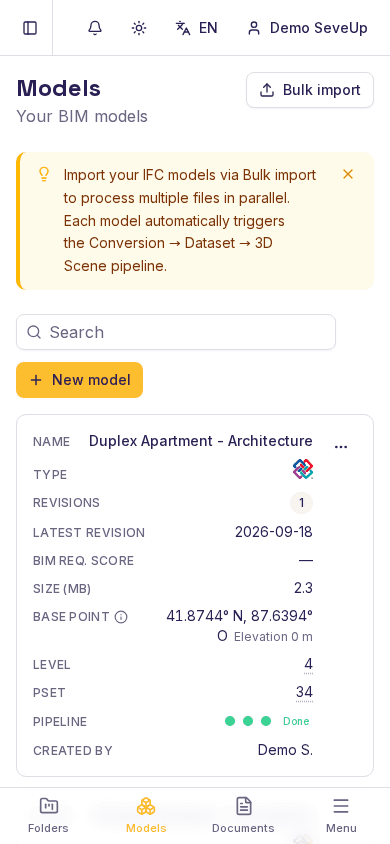Click the Models page heading
The image size is (390, 844).
(x=59, y=88)
